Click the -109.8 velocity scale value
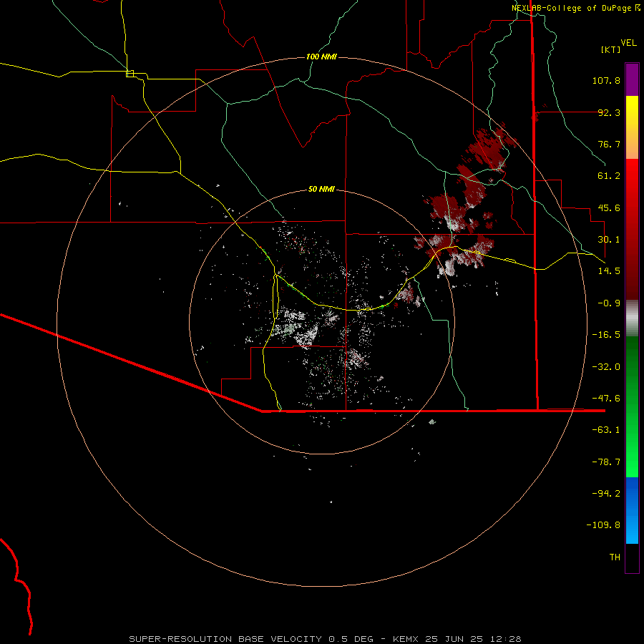The image size is (644, 644). point(603,525)
